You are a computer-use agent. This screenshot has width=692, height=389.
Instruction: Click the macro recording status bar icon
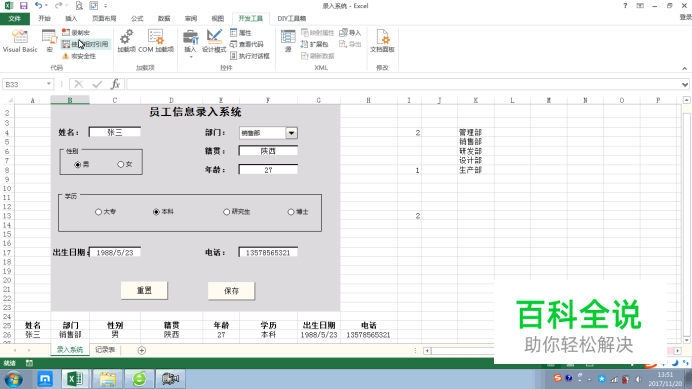click(29, 363)
